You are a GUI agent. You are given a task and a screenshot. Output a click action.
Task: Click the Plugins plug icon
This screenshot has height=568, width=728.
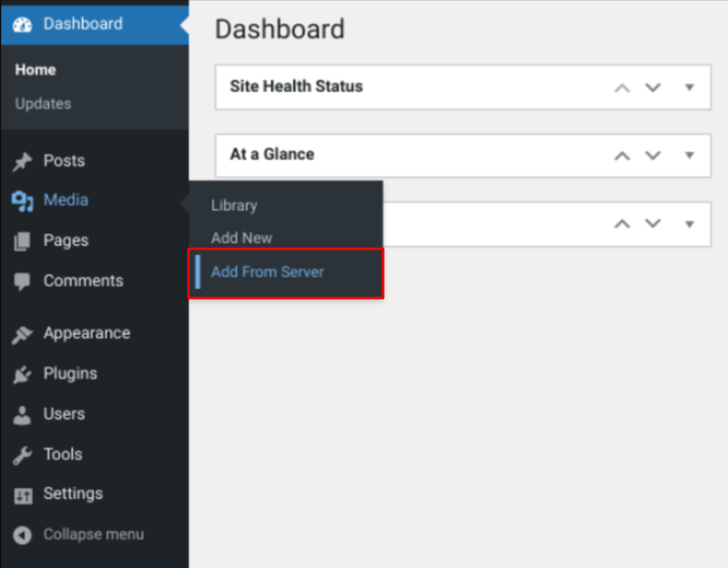tap(23, 375)
